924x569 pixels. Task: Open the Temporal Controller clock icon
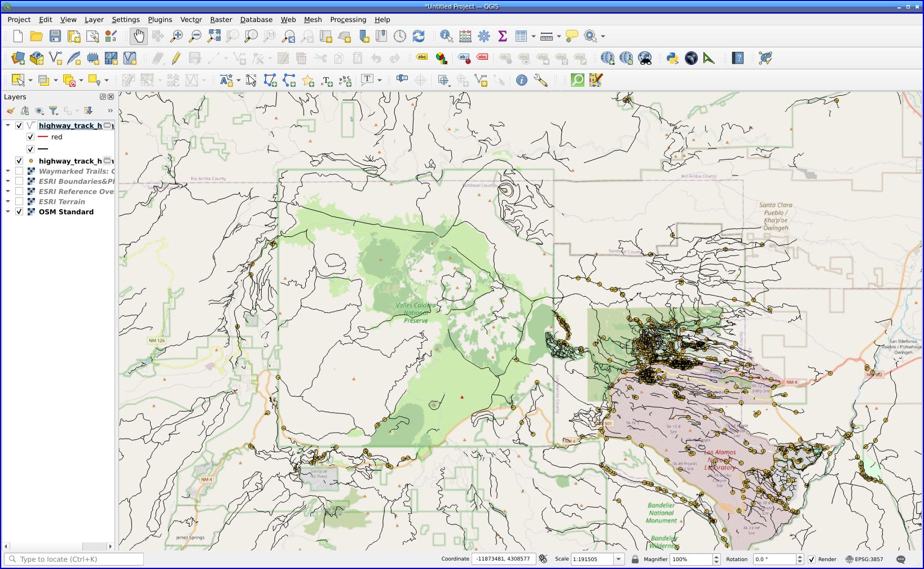pos(400,36)
